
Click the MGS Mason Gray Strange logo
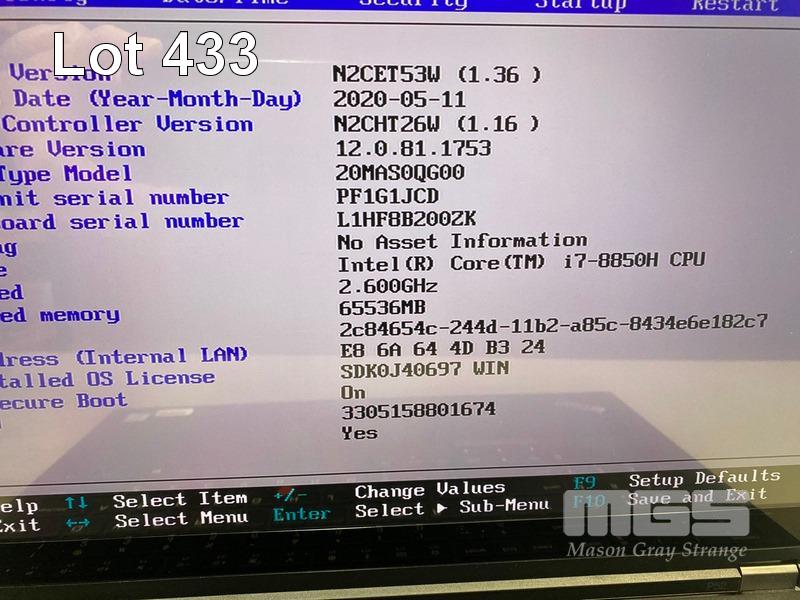click(x=657, y=528)
